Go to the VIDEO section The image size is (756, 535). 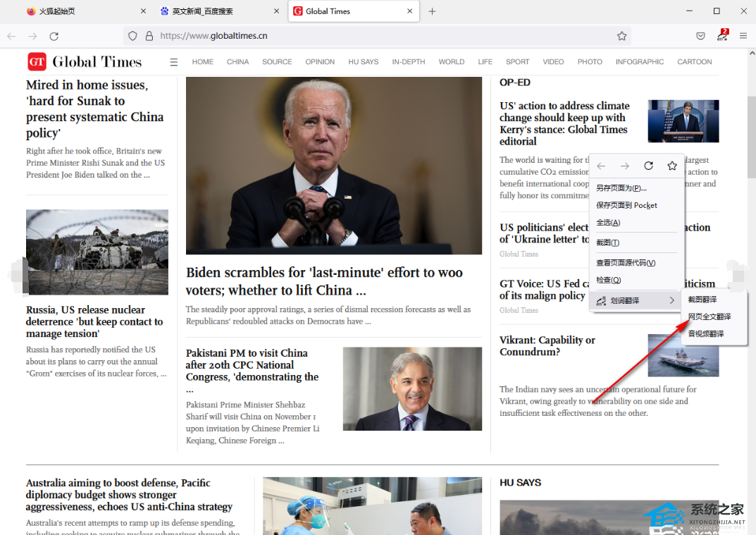tap(553, 62)
